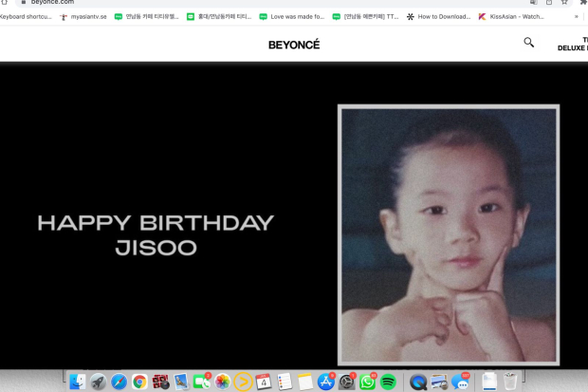Open the bookmark ending in TT...

(366, 16)
